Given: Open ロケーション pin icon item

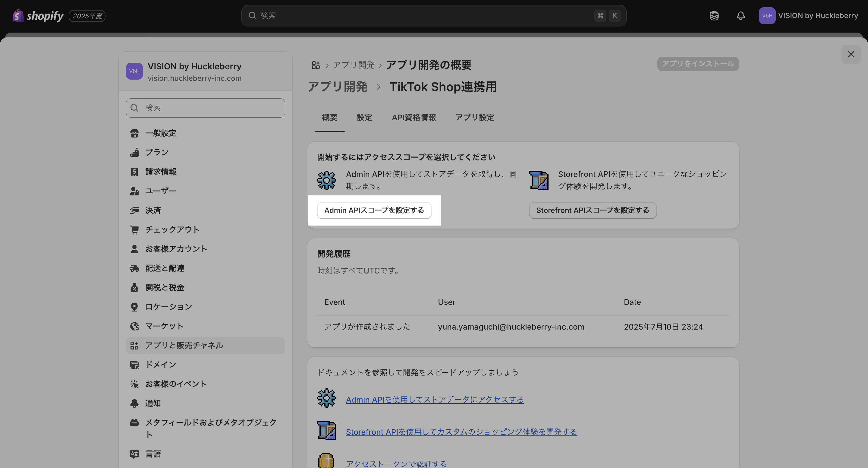Looking at the screenshot, I should (x=134, y=307).
